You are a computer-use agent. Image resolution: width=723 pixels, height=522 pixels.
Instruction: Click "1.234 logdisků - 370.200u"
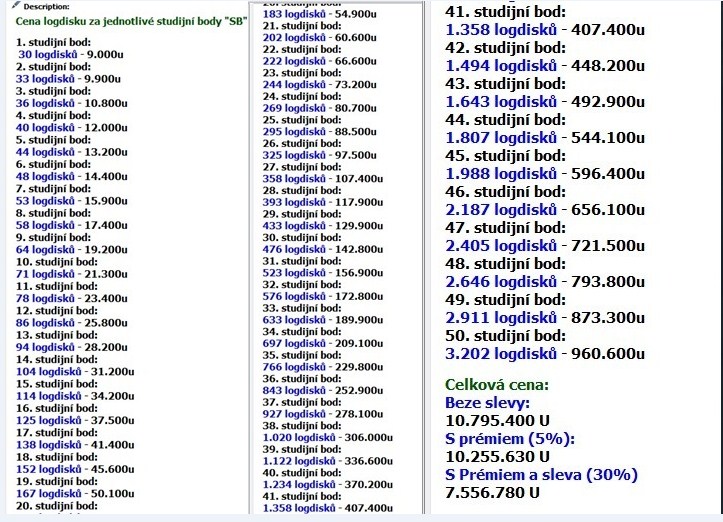328,485
